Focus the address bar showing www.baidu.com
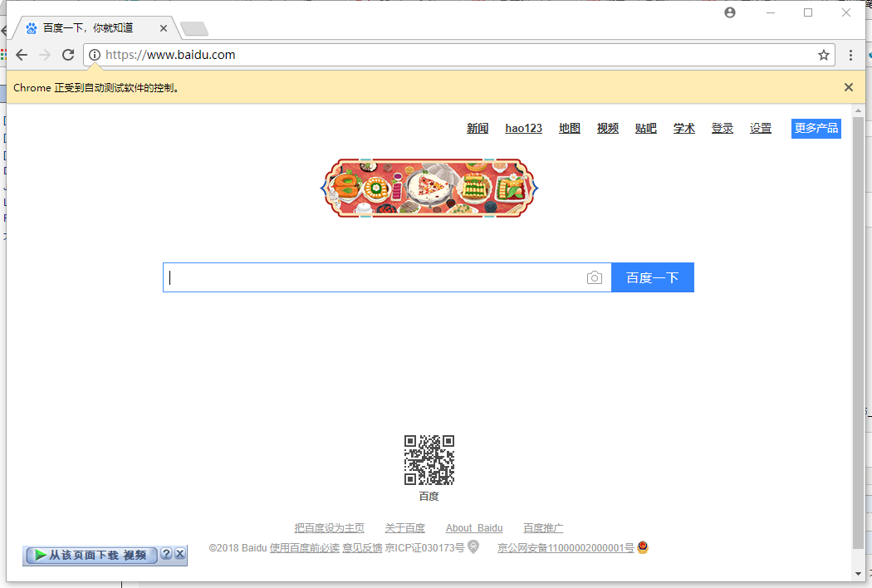This screenshot has height=588, width=872. [x=458, y=55]
